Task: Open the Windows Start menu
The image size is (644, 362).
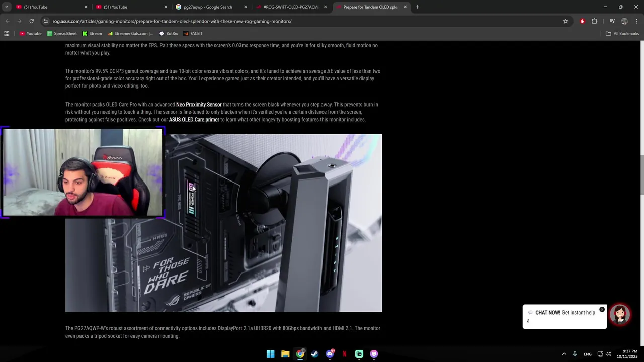Action: [x=271, y=354]
